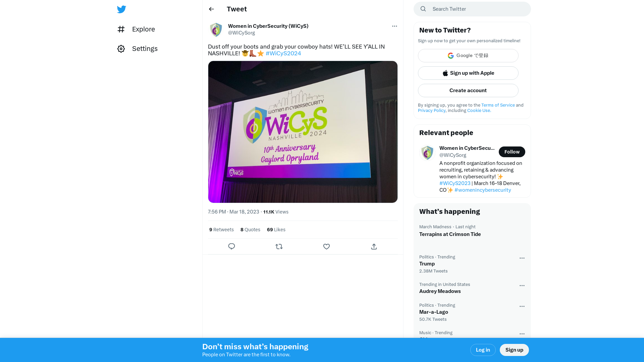Click the Follow button for WiCySorg
This screenshot has width=644, height=362.
pos(512,152)
